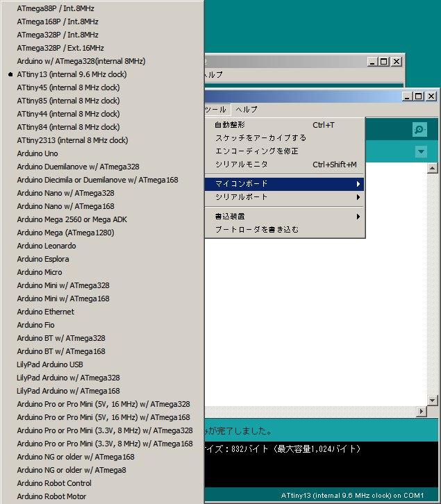441x504 pixels.
Task: Select the Arduino Fio board
Action: tap(102, 325)
